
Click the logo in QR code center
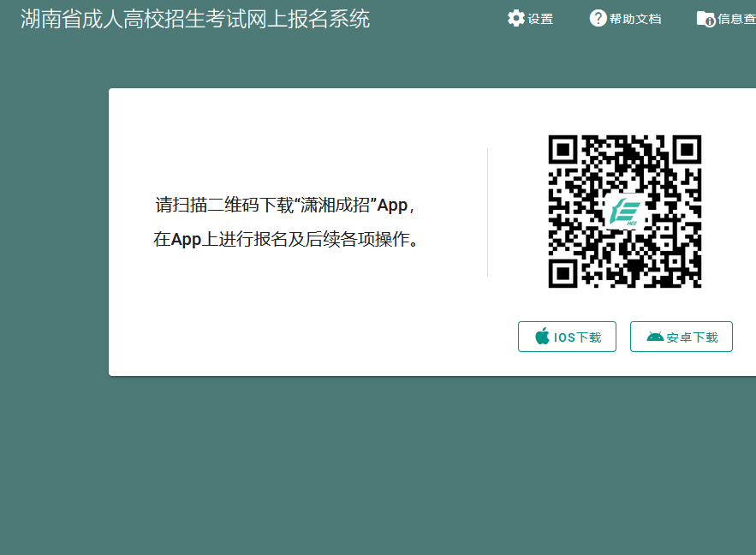[x=625, y=212]
